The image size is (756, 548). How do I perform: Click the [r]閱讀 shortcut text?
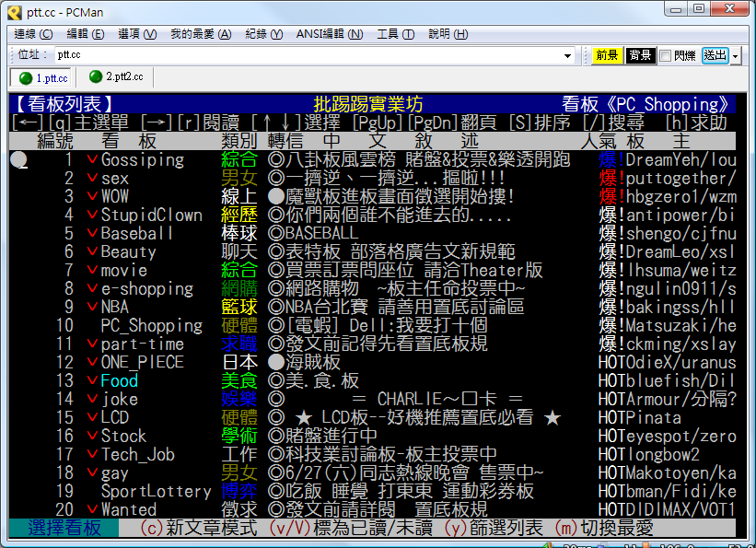(208, 122)
